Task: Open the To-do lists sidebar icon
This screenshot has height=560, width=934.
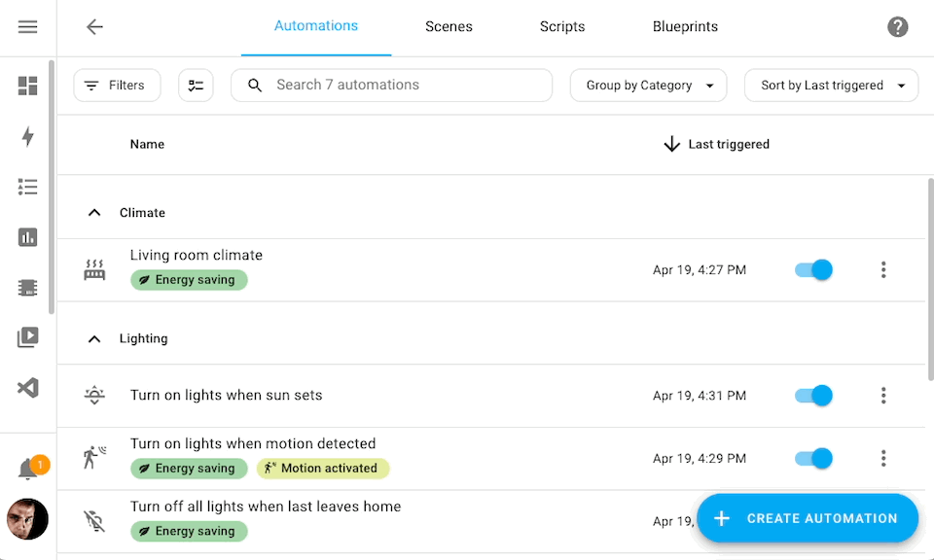Action: pyautogui.click(x=27, y=187)
